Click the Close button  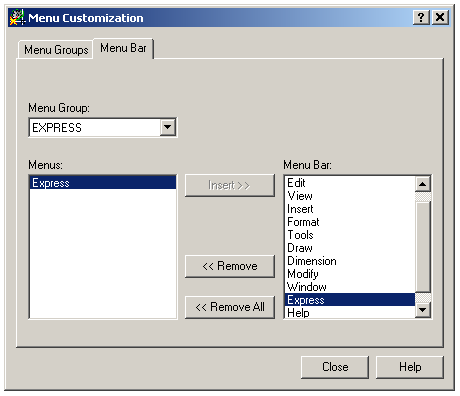click(335, 367)
